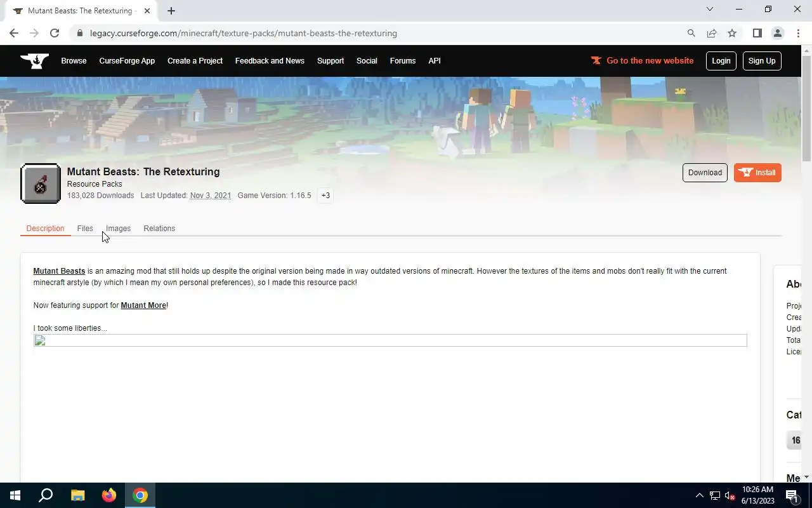Open the Browse menu
812x508 pixels.
pyautogui.click(x=74, y=61)
